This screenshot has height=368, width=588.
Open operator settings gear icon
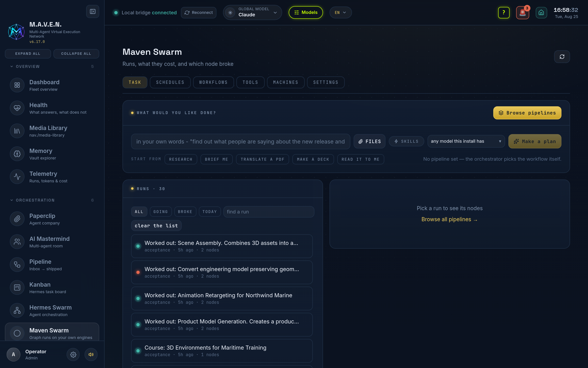pos(73,355)
